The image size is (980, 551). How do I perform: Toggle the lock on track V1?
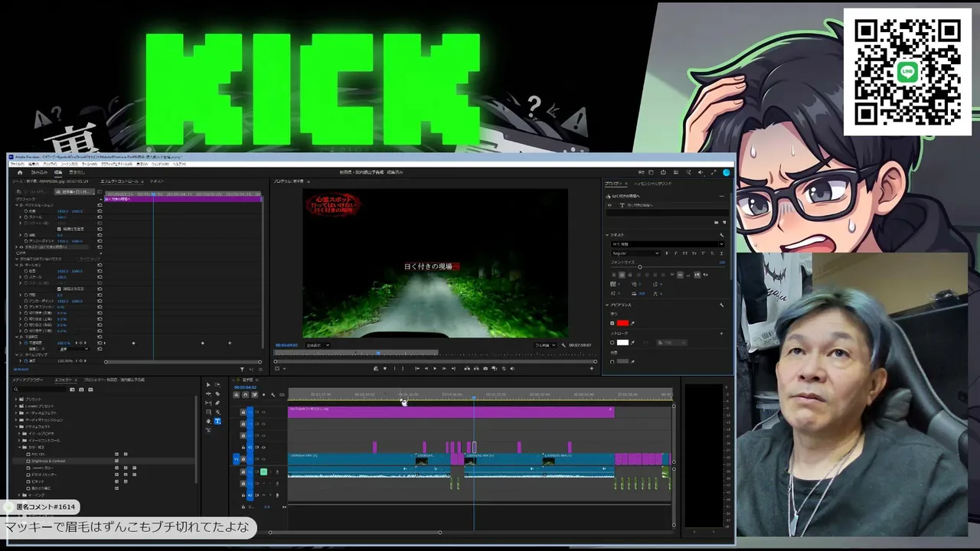(243, 459)
